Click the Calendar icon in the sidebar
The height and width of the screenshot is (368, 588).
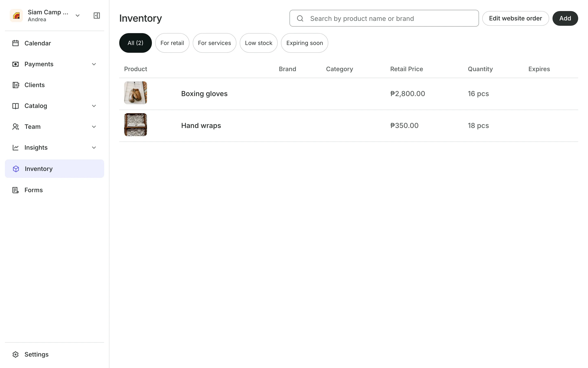[16, 43]
